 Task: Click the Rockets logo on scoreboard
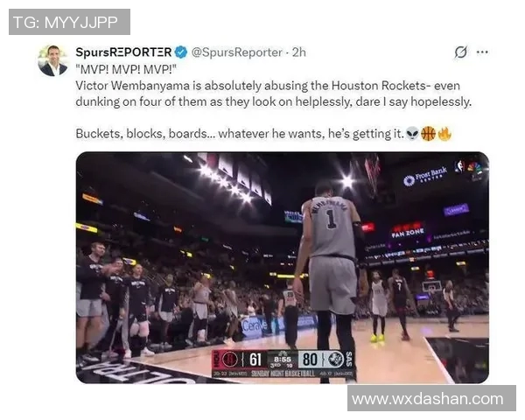coord(229,360)
